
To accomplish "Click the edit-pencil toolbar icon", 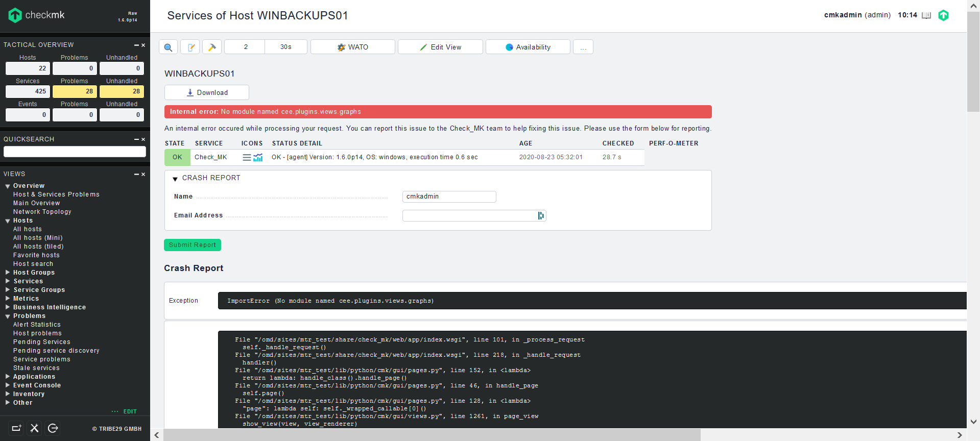I will tap(190, 47).
